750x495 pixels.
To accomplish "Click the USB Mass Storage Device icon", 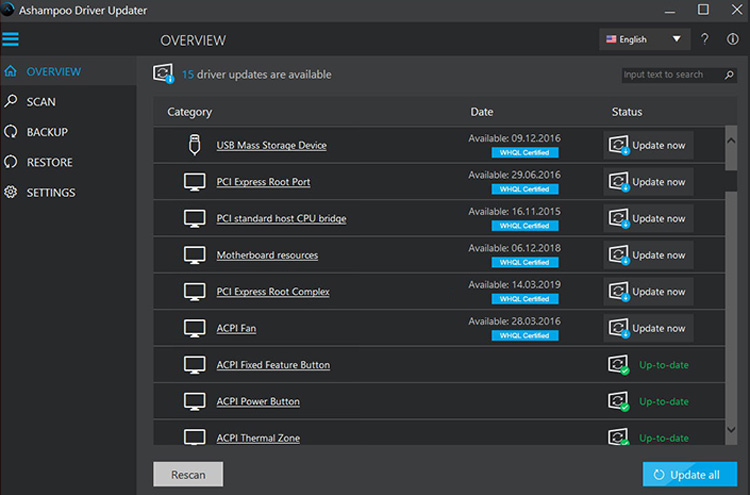I will point(194,144).
